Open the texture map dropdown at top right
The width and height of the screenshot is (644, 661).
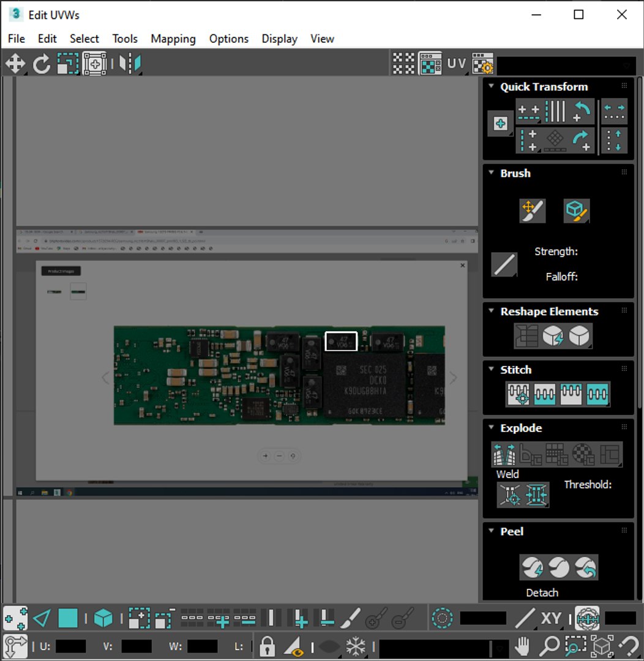(567, 65)
